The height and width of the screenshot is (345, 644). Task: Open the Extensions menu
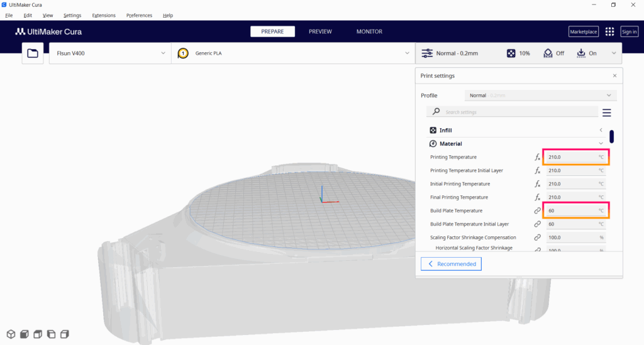pyautogui.click(x=104, y=15)
